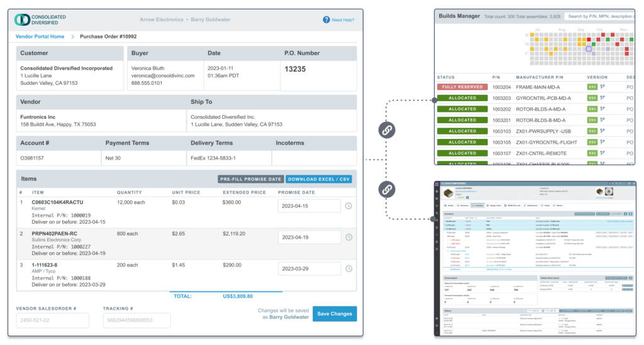Collapse the Hide forecast details section

point(457,251)
